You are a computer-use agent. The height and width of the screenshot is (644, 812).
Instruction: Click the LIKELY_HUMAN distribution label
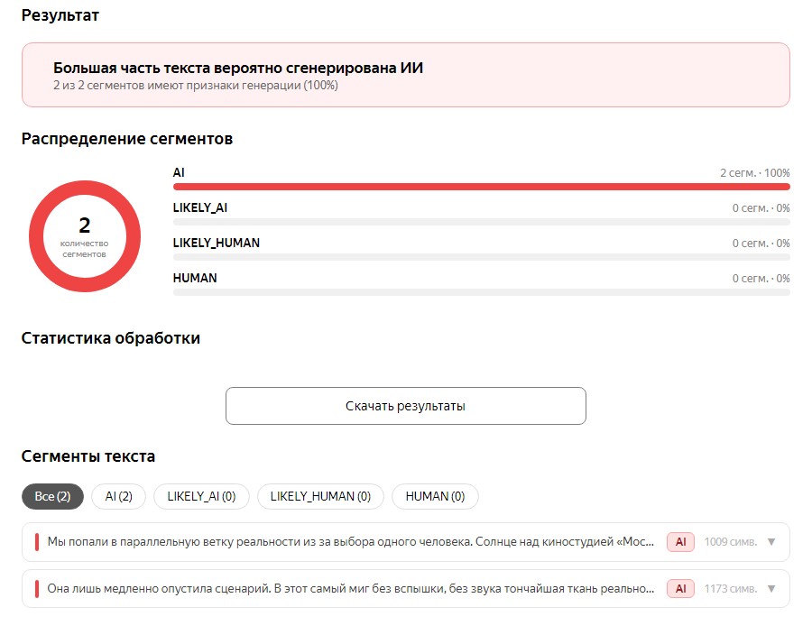[217, 244]
